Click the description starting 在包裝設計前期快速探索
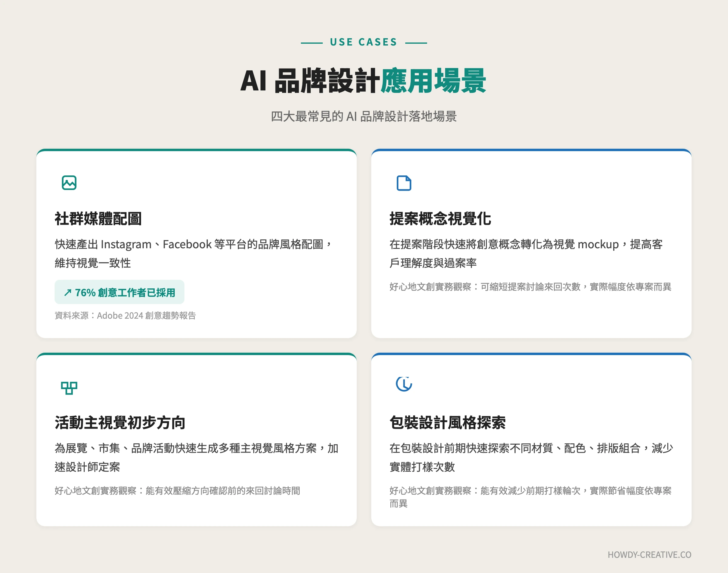The width and height of the screenshot is (728, 573). [x=531, y=458]
